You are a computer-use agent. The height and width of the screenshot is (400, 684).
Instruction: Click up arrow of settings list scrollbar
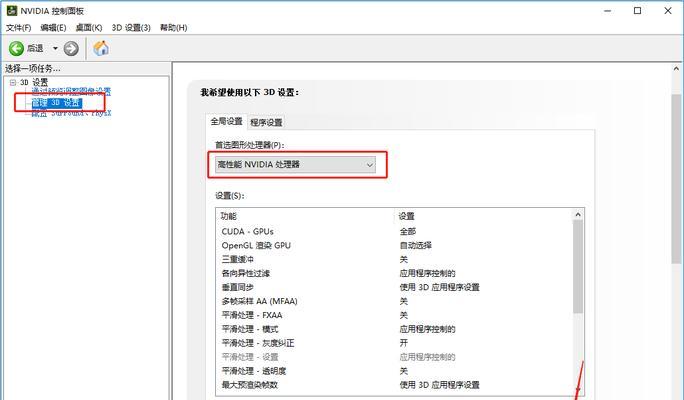(x=578, y=215)
